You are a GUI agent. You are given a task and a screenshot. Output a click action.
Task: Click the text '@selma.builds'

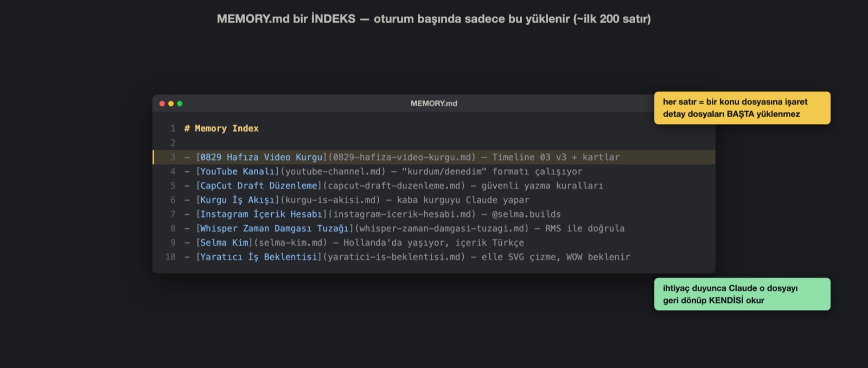pos(526,214)
